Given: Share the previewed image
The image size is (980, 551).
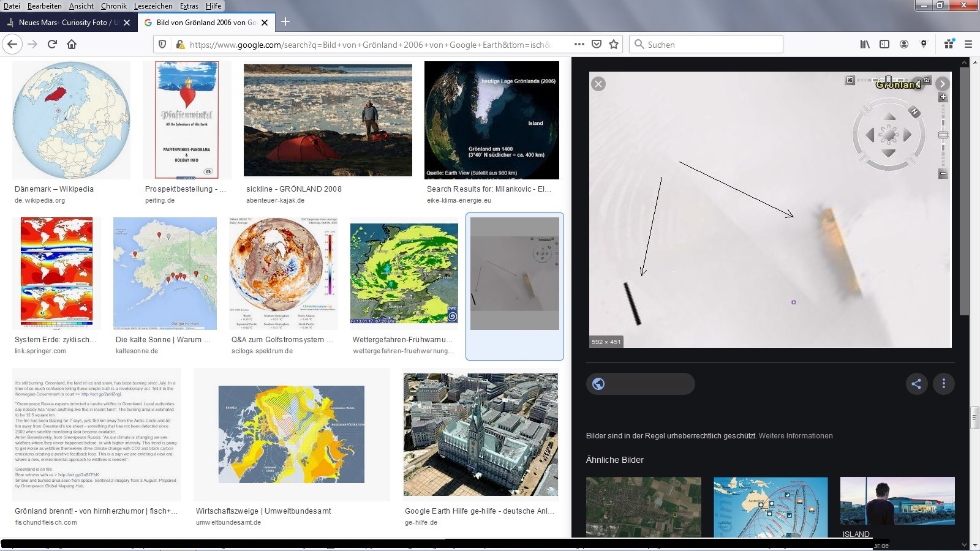Looking at the screenshot, I should point(916,384).
